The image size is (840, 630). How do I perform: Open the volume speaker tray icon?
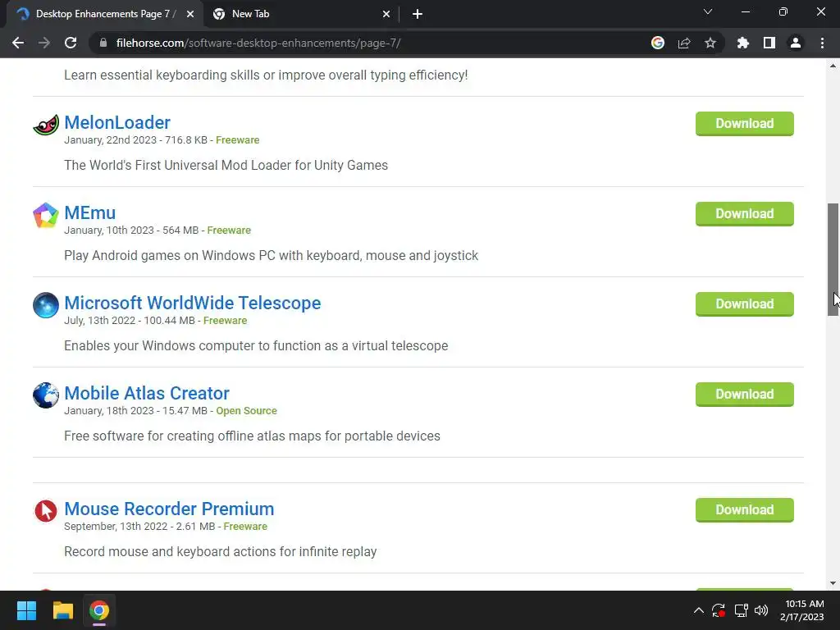[x=761, y=610]
